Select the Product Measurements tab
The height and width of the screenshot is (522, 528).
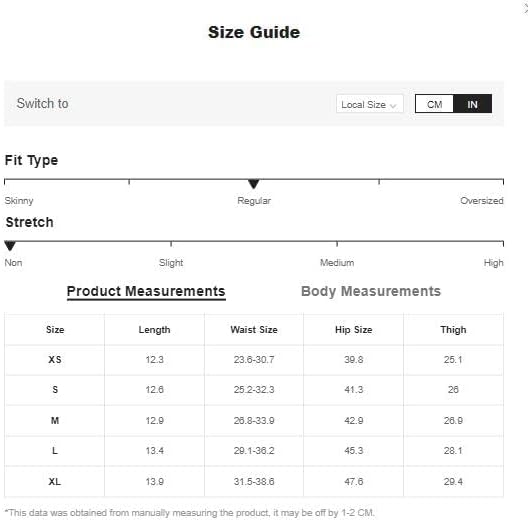click(146, 291)
